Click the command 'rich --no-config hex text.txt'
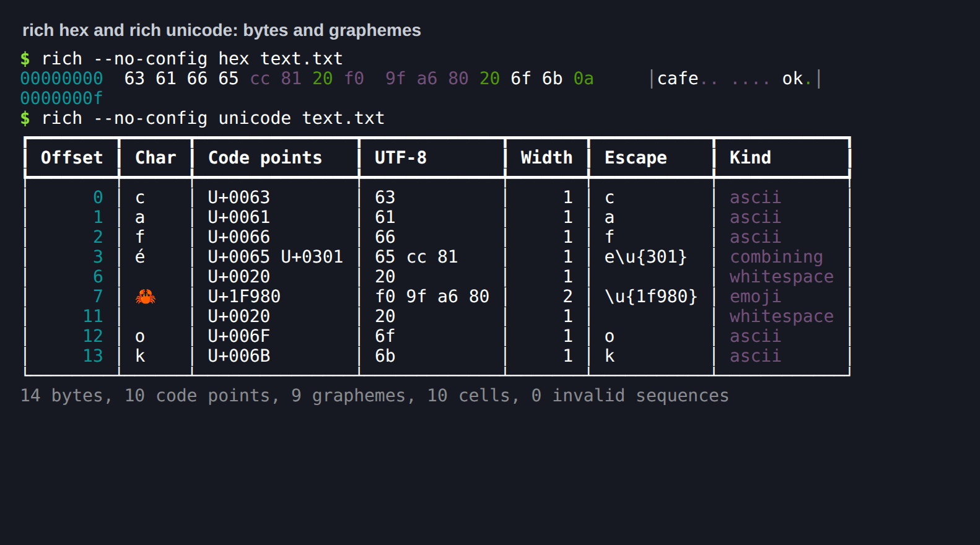980x545 pixels. 192,59
